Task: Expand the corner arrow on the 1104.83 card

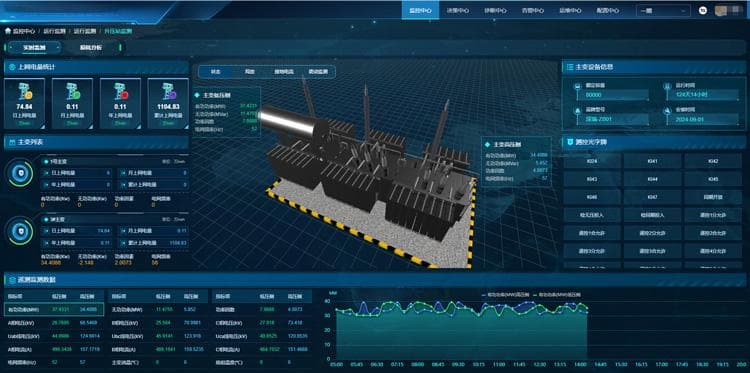Action: 186,127
